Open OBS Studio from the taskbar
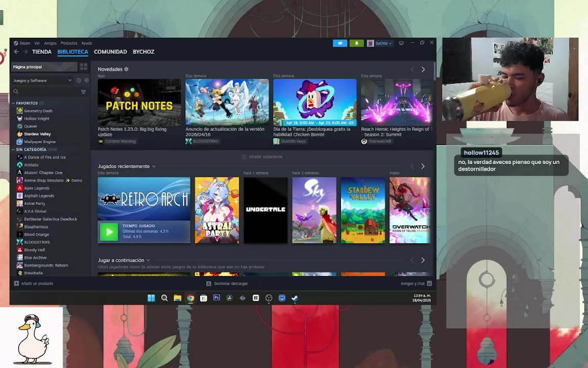The width and height of the screenshot is (588, 368). coord(269,298)
